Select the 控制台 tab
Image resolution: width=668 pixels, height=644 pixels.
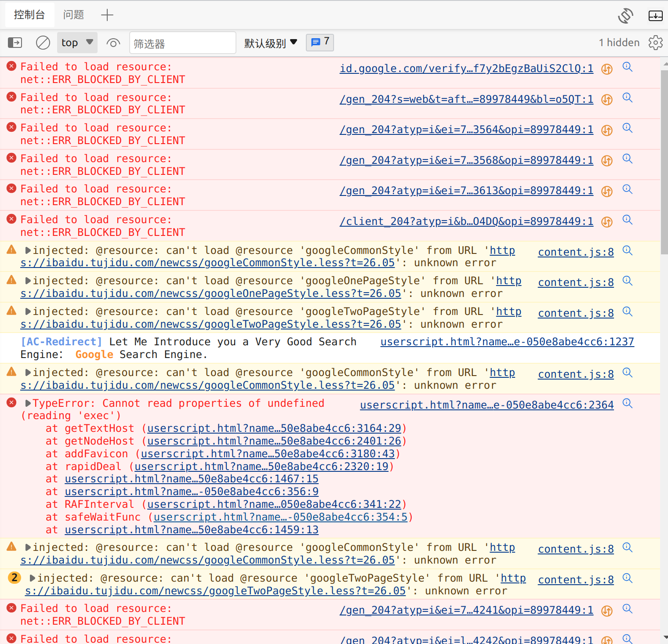pyautogui.click(x=29, y=14)
